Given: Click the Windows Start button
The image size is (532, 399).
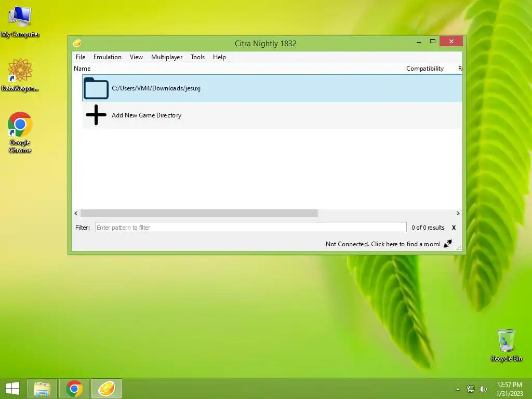Looking at the screenshot, I should click(x=12, y=389).
